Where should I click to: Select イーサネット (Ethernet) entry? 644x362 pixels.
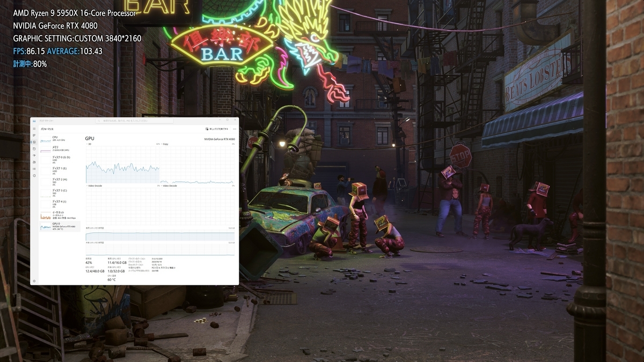[x=61, y=216]
